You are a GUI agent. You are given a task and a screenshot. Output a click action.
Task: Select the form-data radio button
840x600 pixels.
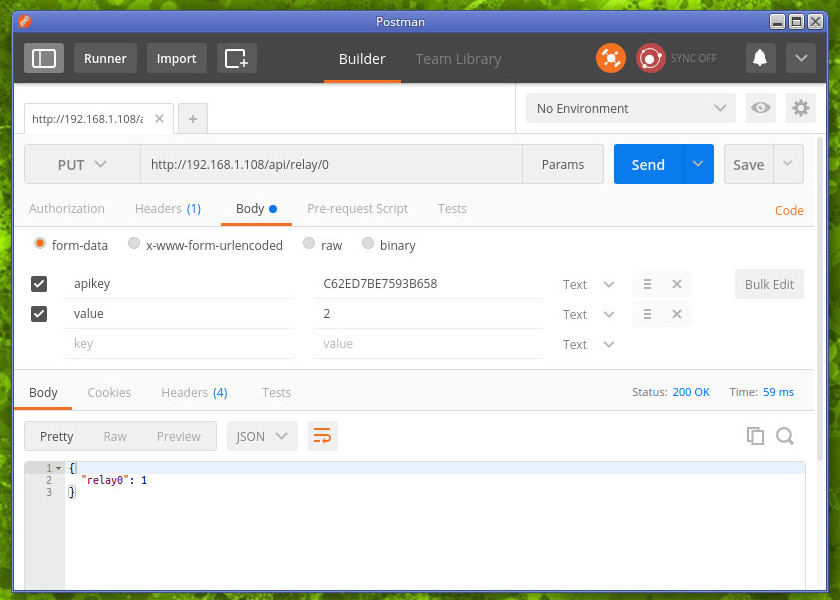point(40,244)
